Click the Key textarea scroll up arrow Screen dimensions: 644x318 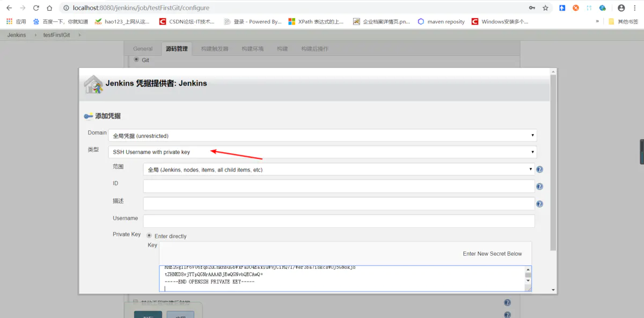(x=528, y=269)
